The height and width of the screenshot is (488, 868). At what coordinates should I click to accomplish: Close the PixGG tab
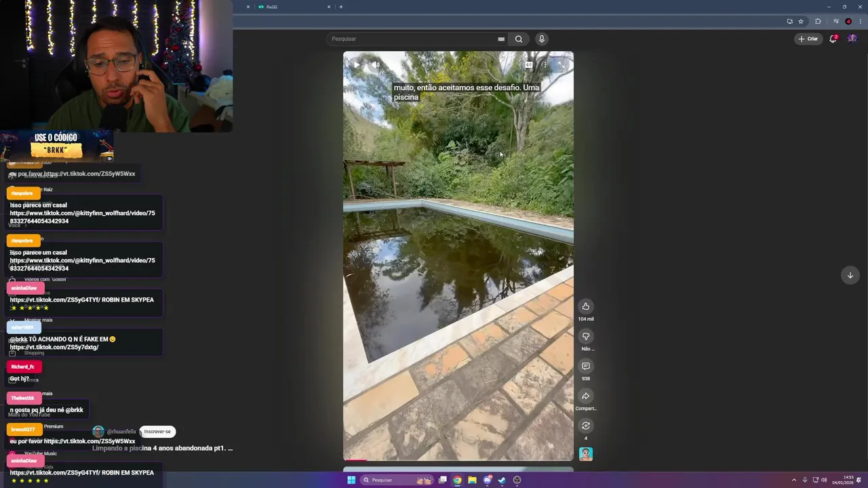(x=329, y=7)
